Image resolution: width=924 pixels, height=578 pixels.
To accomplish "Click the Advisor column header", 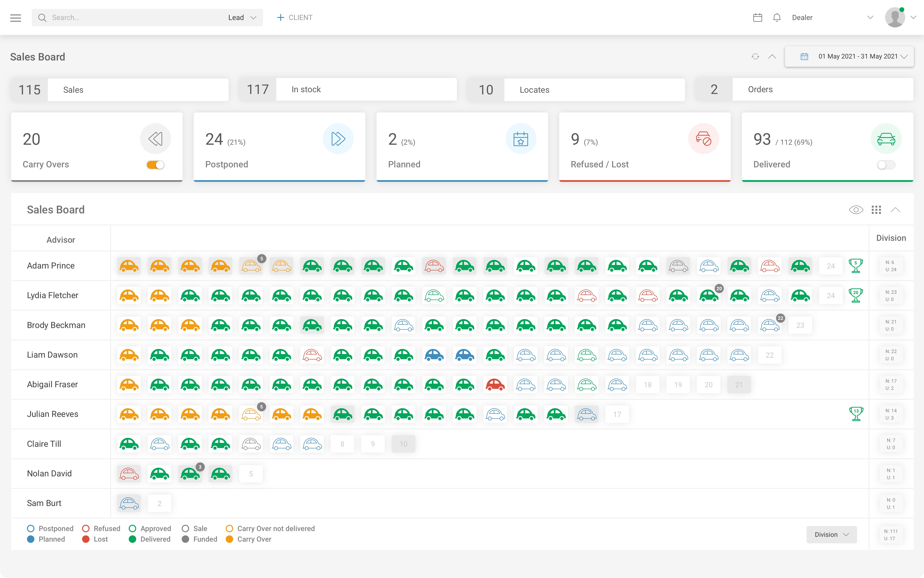I will [x=61, y=240].
